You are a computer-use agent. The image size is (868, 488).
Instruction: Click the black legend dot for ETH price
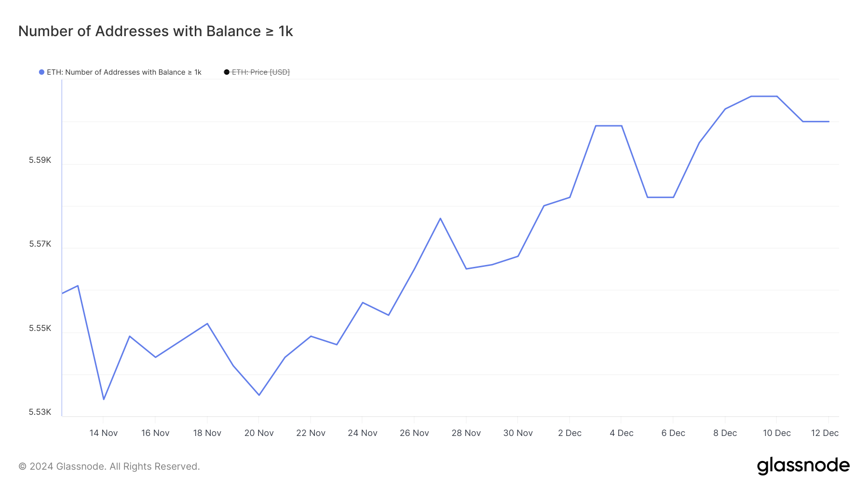click(x=227, y=72)
